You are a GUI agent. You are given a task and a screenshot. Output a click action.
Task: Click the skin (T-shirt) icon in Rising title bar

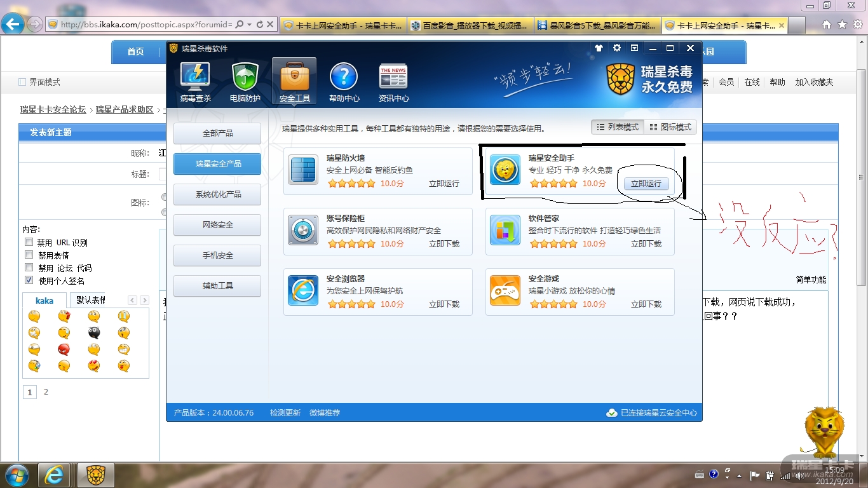point(599,48)
